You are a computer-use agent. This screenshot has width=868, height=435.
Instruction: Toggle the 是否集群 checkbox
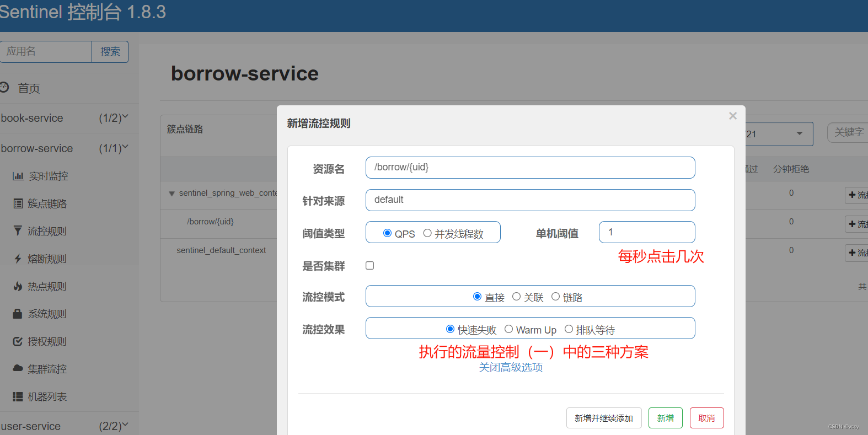[x=370, y=266]
